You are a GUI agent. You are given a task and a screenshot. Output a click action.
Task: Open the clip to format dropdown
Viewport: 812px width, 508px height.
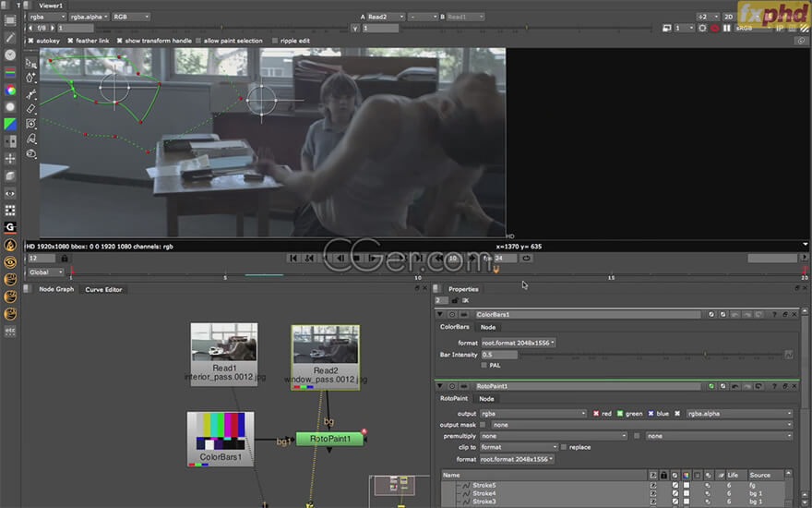pyautogui.click(x=519, y=447)
